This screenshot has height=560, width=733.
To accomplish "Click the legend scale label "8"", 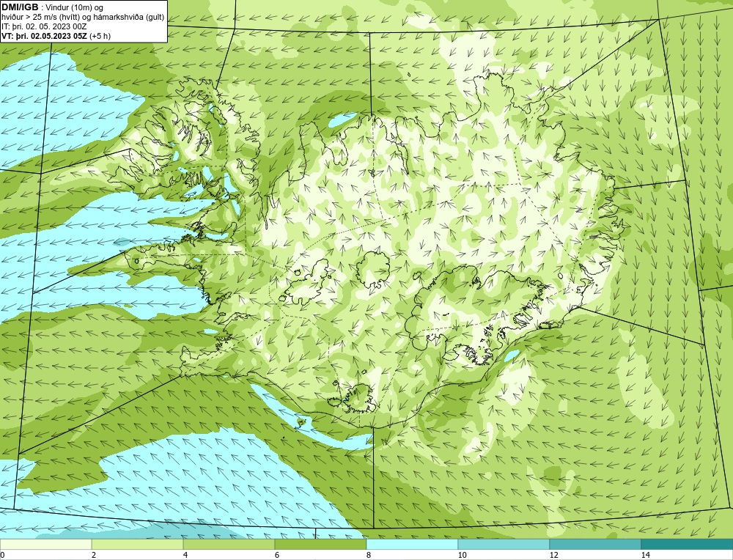I will [369, 555].
